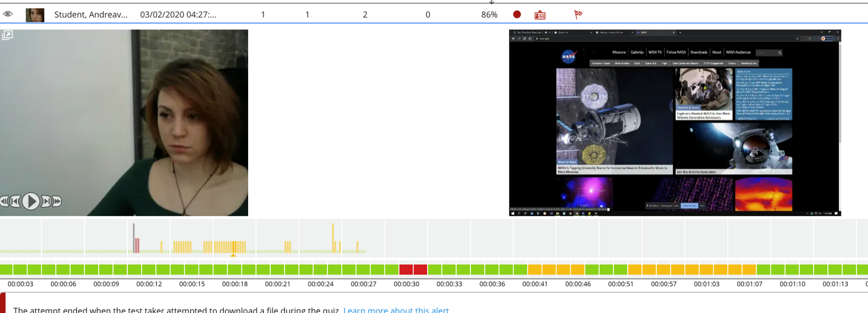Select the first yellow segment at 00:00:41
The image size is (868, 313).
[x=534, y=270]
